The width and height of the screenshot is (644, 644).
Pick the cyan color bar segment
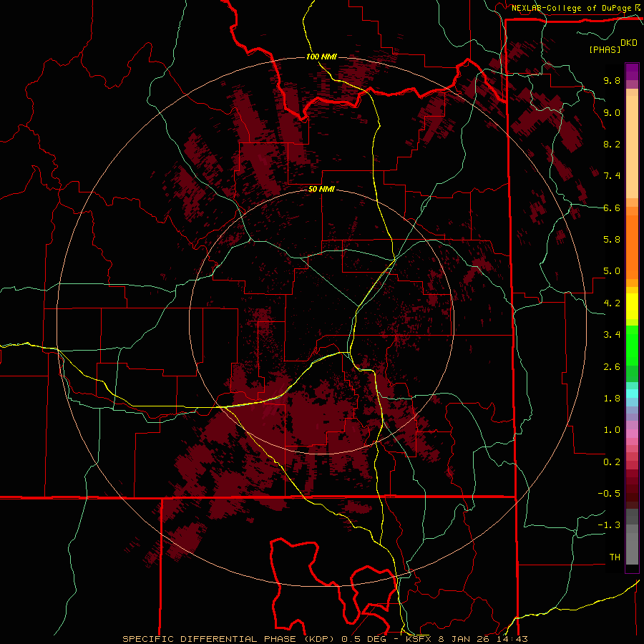[632, 394]
